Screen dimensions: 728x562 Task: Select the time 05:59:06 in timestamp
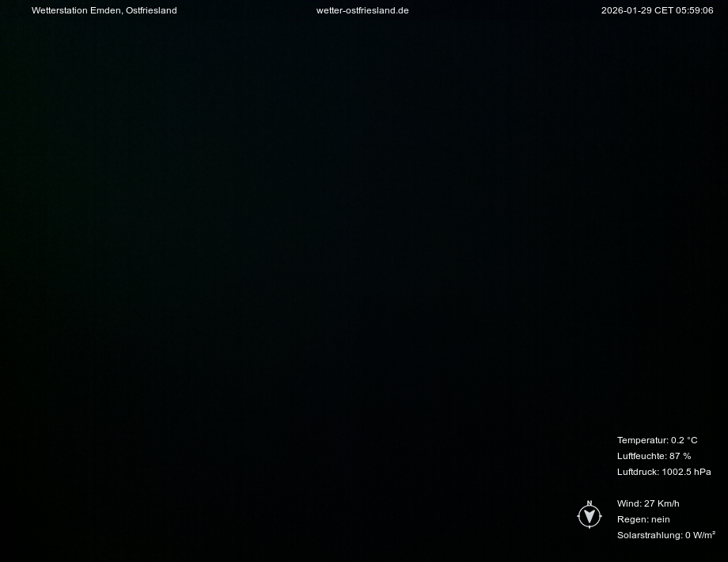pos(695,10)
